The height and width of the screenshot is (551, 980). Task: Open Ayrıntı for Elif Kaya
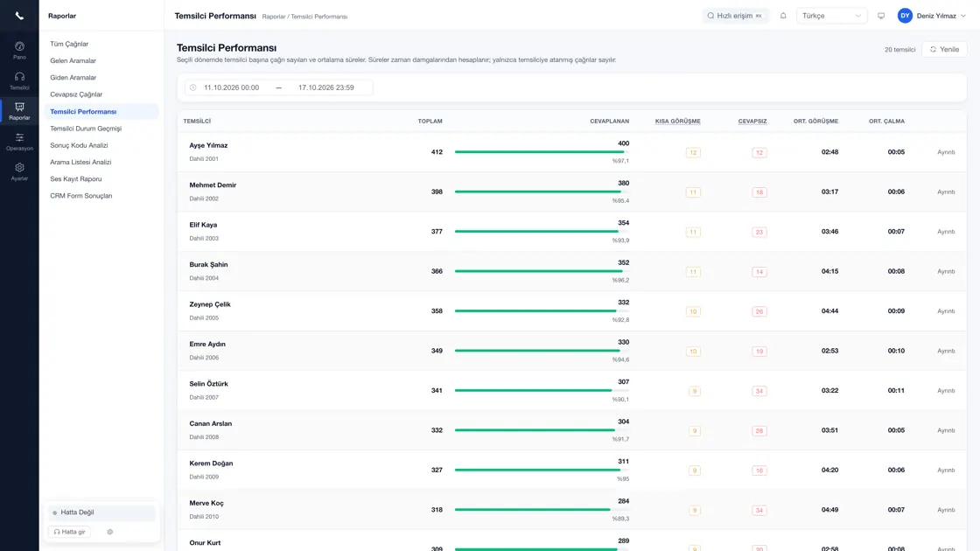click(x=946, y=232)
